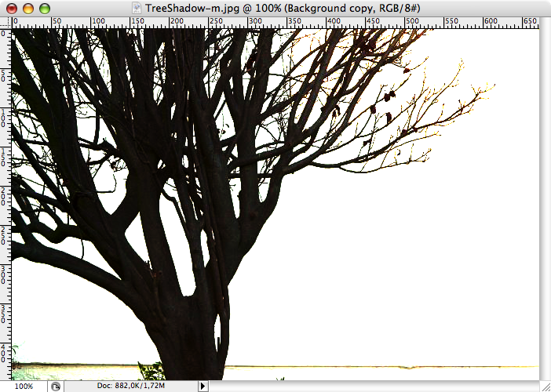Open the status bar arrow menu
The height and width of the screenshot is (392, 551).
(203, 386)
